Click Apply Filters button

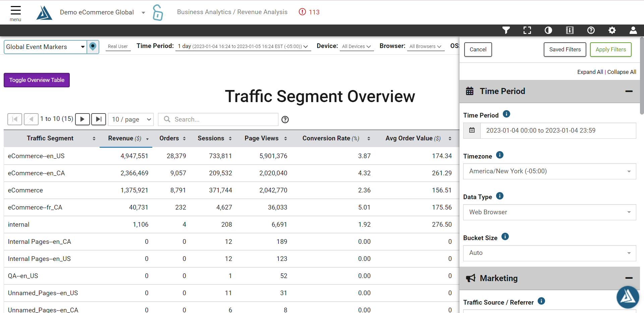coord(610,49)
